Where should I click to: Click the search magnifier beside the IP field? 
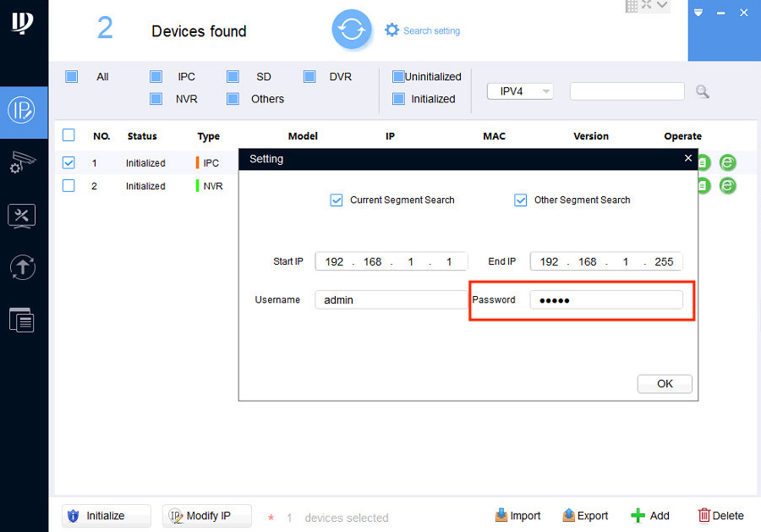click(x=702, y=91)
